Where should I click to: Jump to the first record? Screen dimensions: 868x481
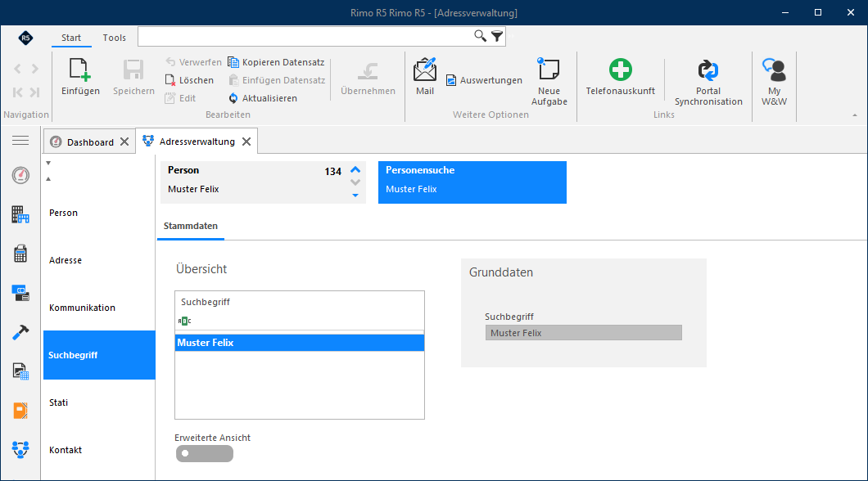pyautogui.click(x=18, y=92)
